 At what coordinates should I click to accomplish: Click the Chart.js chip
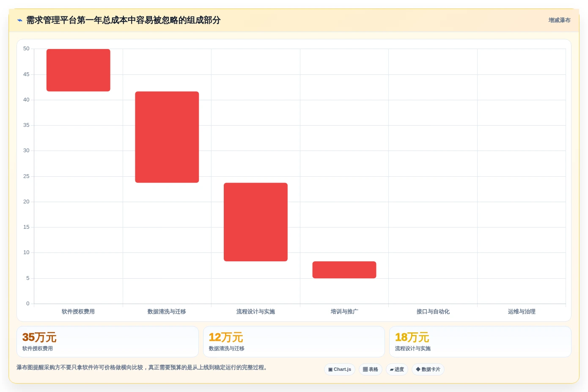[340, 369]
